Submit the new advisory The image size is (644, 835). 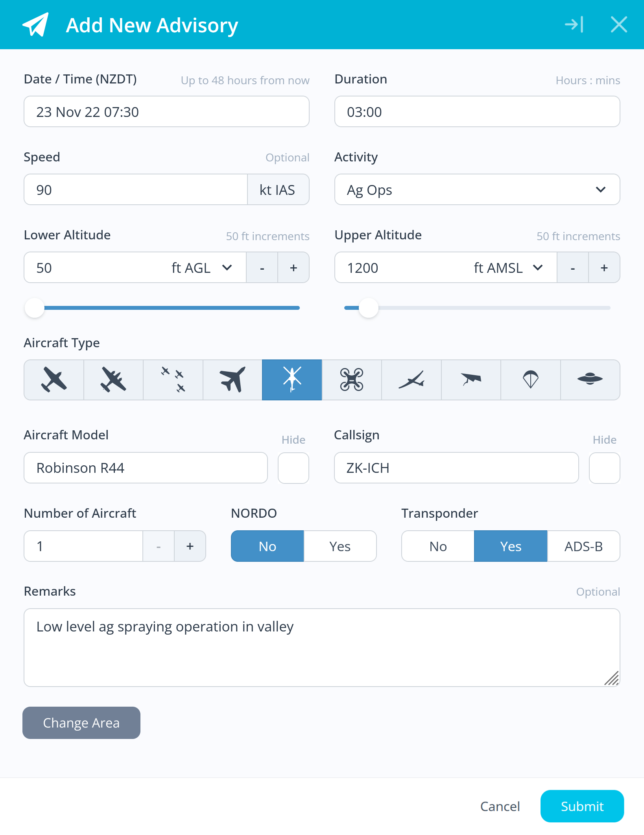coord(582,806)
